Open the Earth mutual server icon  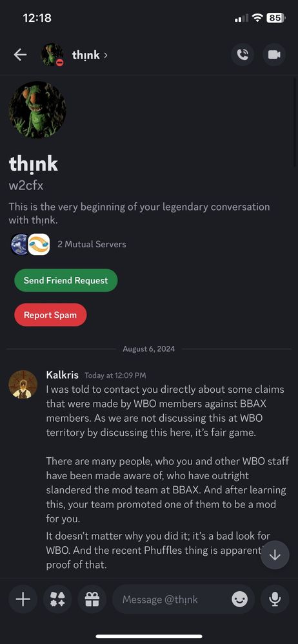tap(19, 244)
